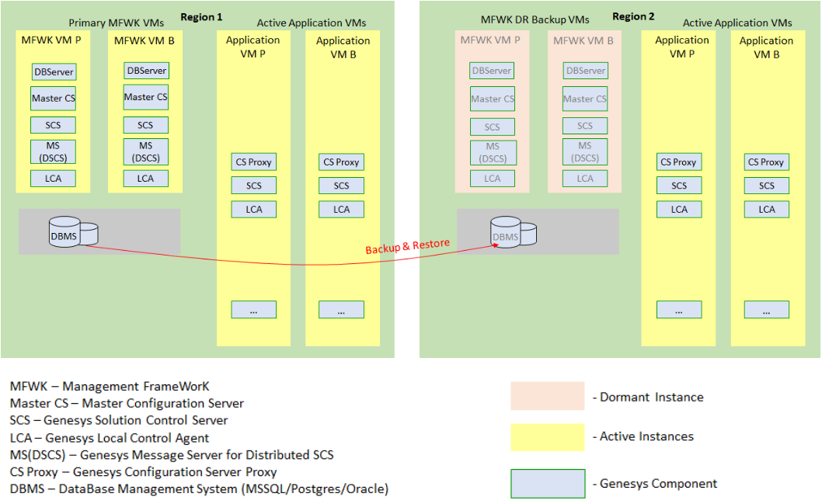Image resolution: width=822 pixels, height=504 pixels.
Task: Click the Region 2 heading text
Action: click(x=633, y=16)
